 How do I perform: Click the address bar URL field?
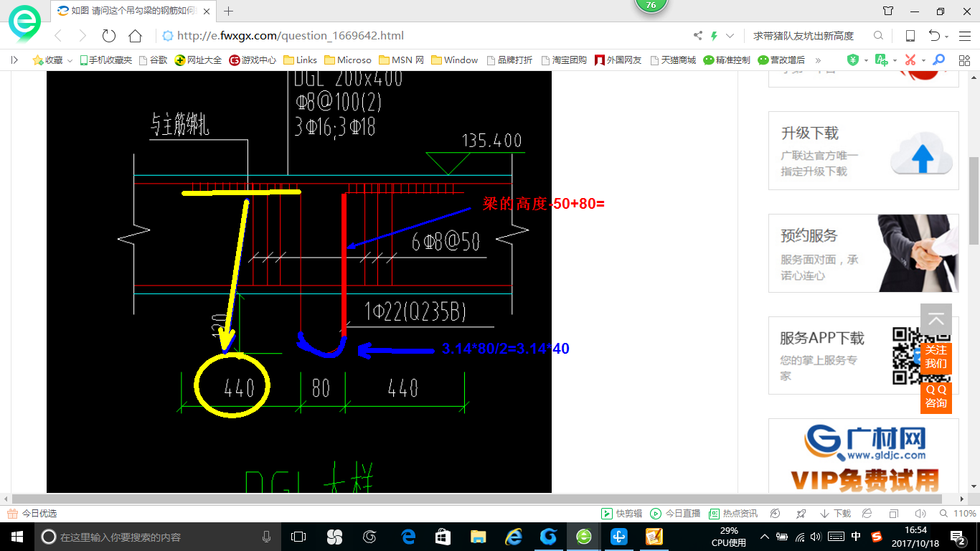point(423,36)
